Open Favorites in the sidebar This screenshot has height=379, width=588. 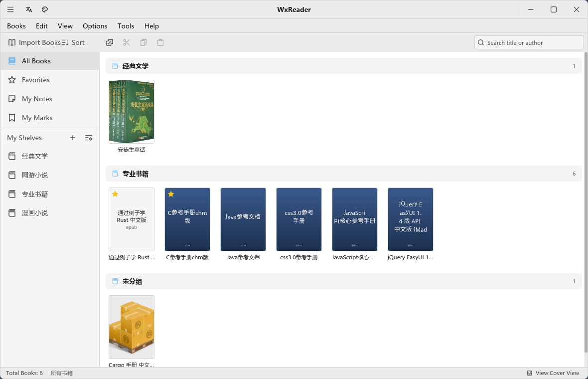click(50, 80)
